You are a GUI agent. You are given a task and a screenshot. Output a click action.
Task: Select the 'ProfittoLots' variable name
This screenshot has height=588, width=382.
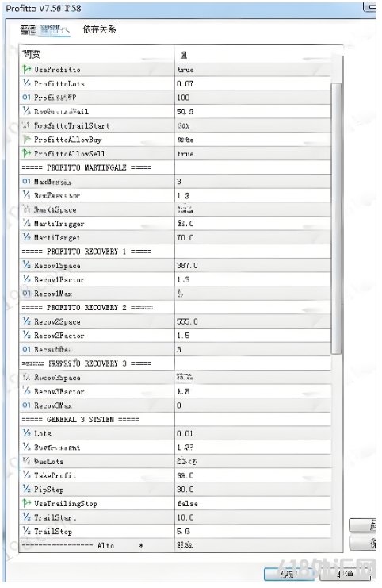pos(59,83)
